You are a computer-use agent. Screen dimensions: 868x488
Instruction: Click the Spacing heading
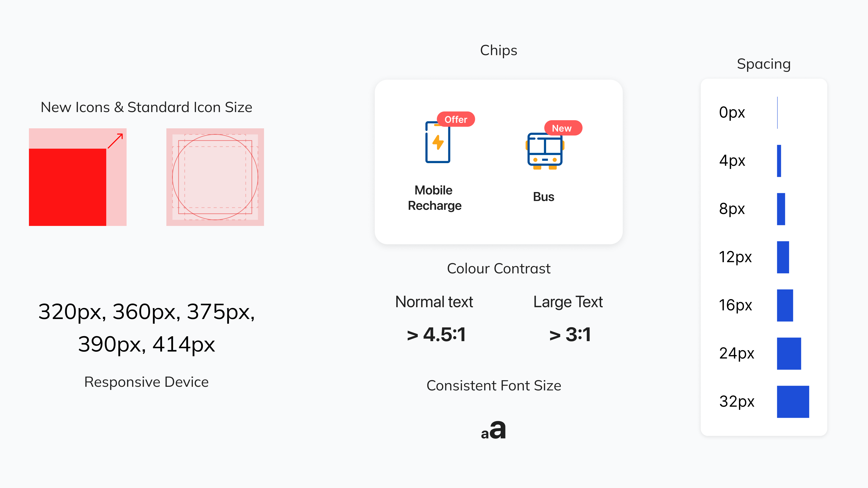[764, 64]
